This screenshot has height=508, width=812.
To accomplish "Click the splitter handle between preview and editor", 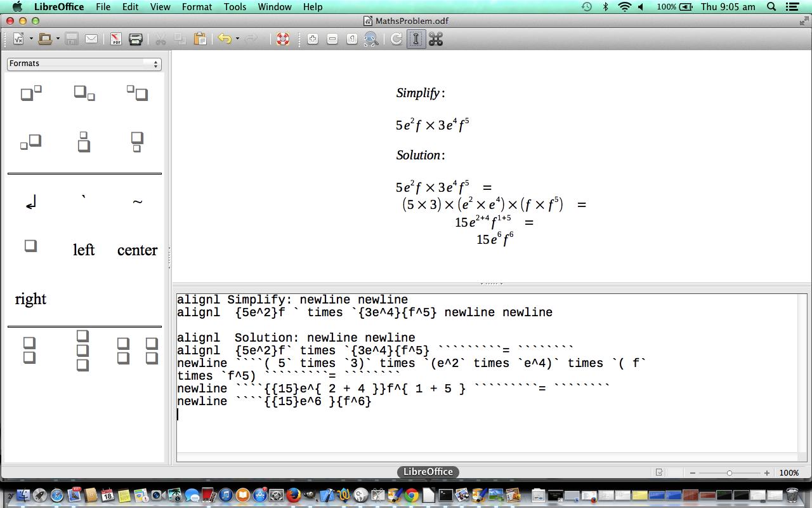I will click(x=492, y=284).
